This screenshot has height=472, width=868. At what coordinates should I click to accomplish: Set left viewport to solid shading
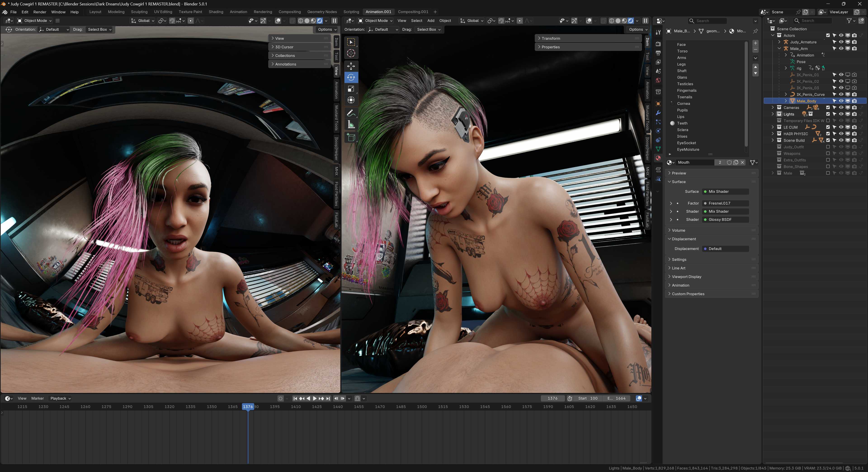(307, 21)
